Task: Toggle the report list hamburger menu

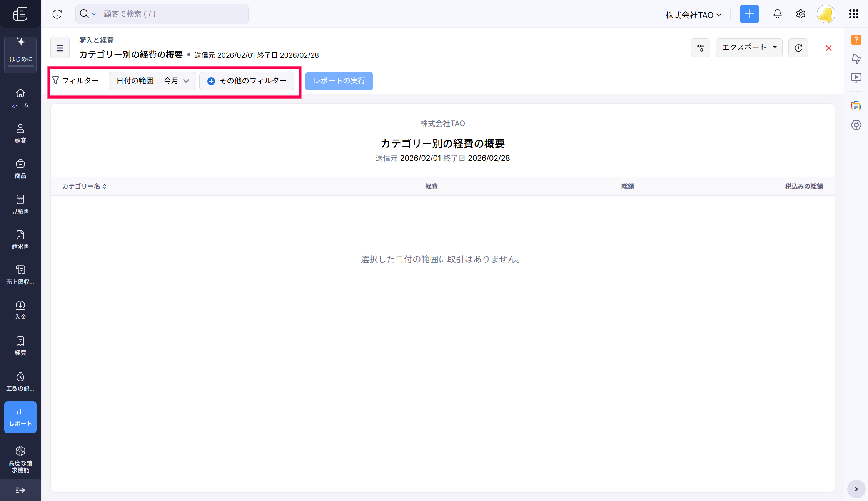Action: 60,48
